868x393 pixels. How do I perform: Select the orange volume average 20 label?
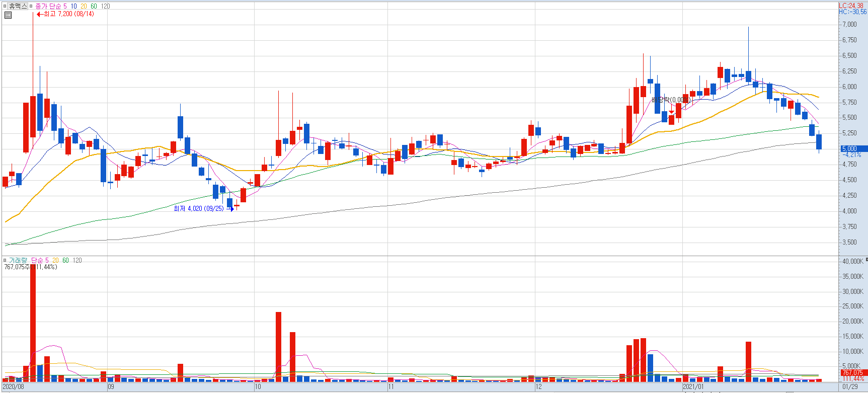coord(55,260)
